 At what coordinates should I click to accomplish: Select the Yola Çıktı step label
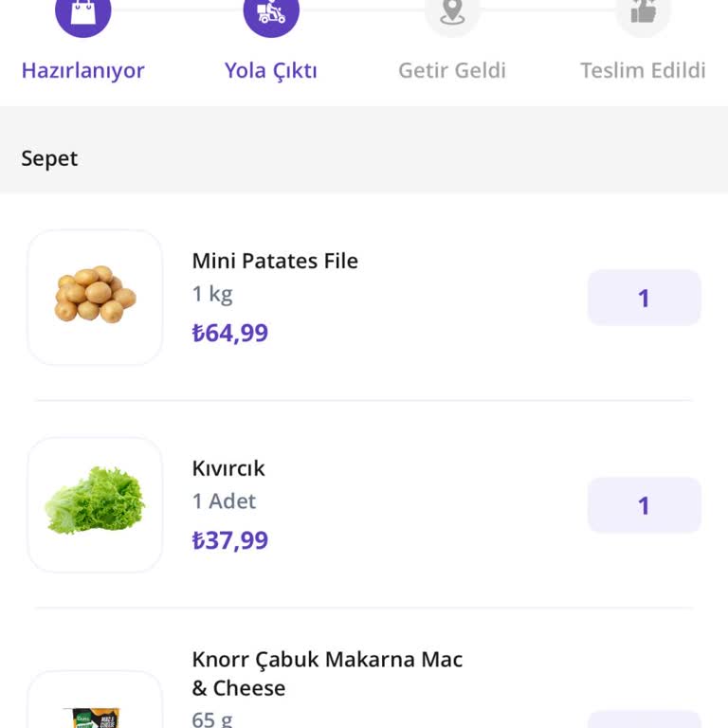pos(271,70)
